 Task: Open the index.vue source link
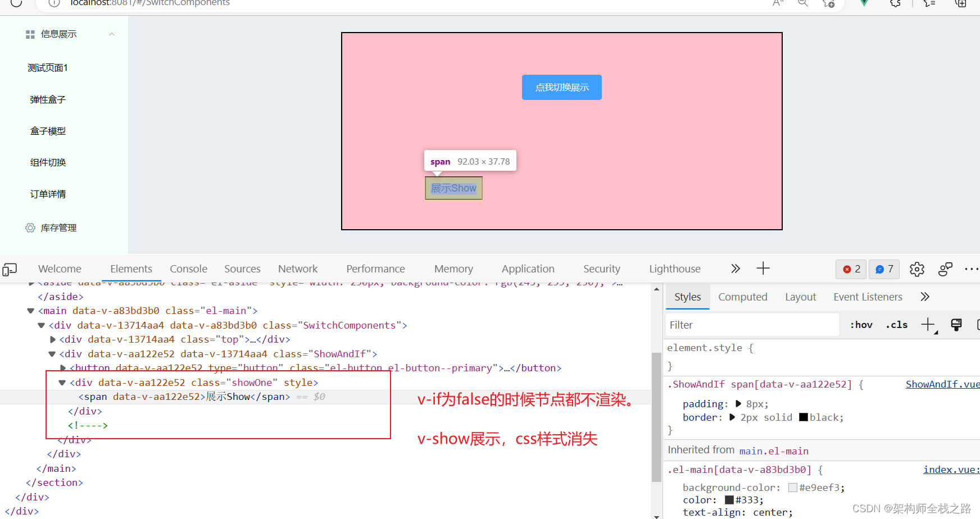(951, 470)
